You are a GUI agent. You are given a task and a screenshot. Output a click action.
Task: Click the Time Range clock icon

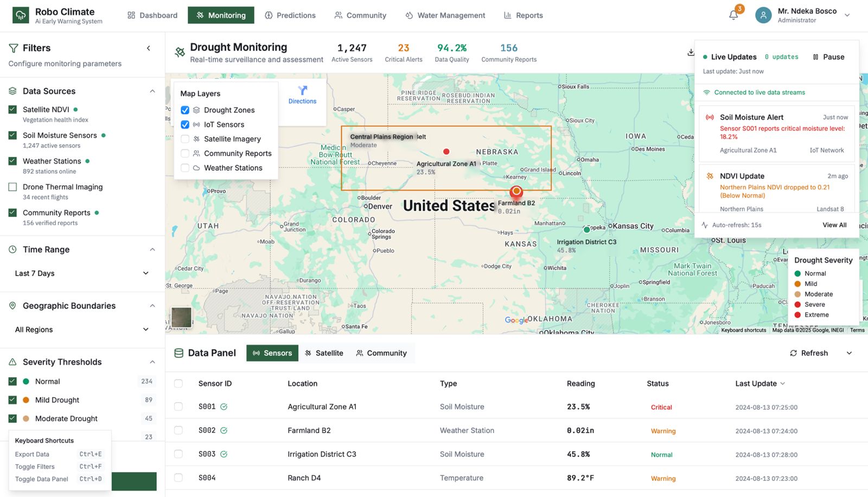12,249
